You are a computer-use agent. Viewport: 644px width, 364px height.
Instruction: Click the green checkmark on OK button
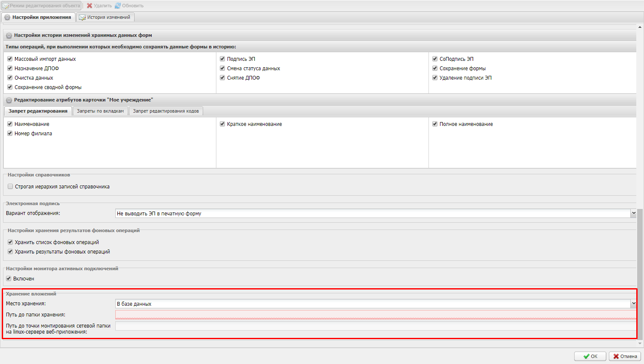click(586, 356)
